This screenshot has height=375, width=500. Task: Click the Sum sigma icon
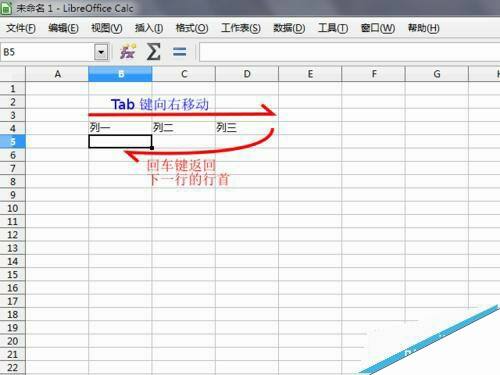(x=154, y=52)
